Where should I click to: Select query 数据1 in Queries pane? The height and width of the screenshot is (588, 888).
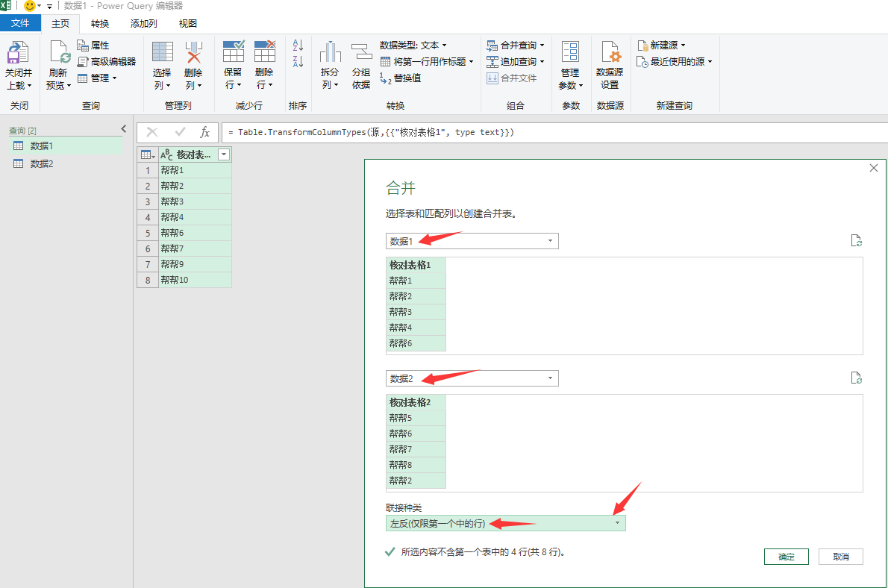(66, 146)
